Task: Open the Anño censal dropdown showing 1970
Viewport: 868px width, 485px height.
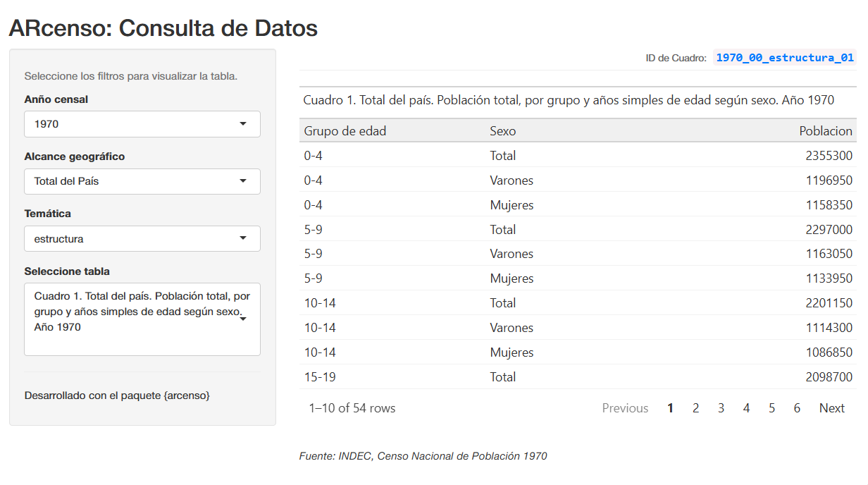Action: tap(141, 124)
